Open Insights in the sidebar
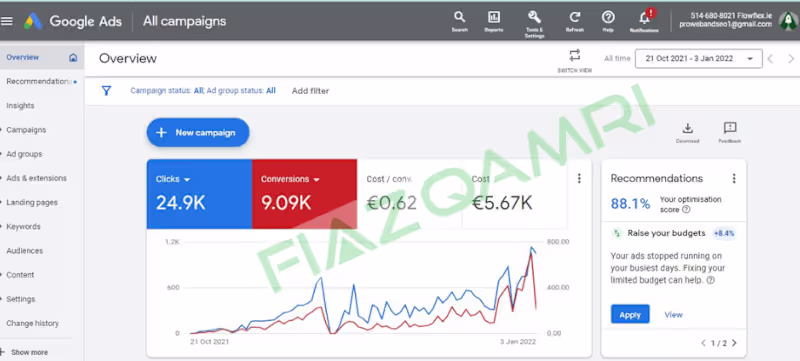The image size is (800, 361). coord(20,106)
